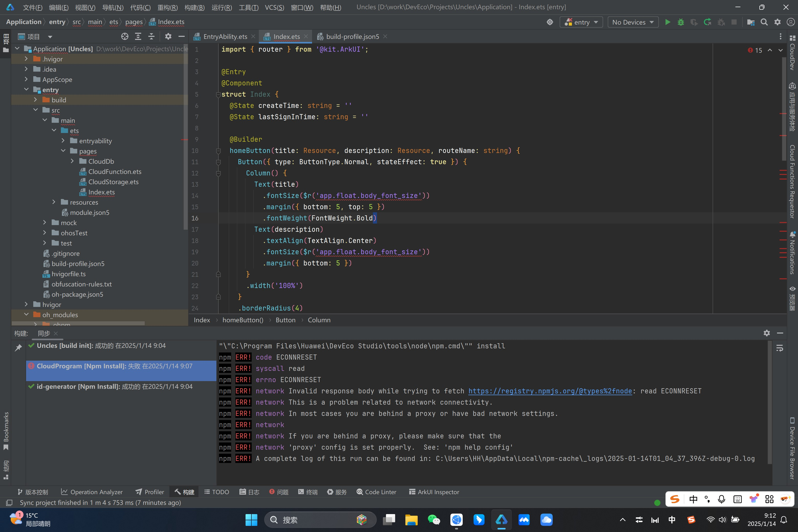This screenshot has width=798, height=532.
Task: Switch to the EntryAbility.ets tab
Action: [225, 36]
